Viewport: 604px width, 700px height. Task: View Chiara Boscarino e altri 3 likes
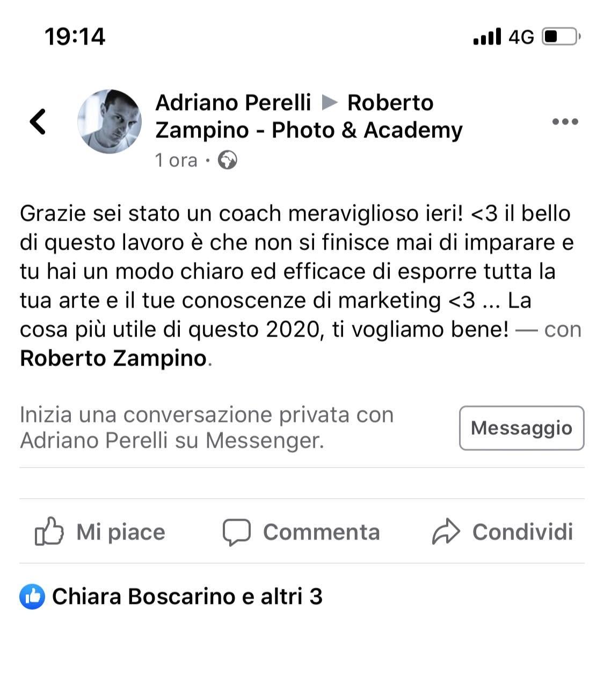pos(187,596)
